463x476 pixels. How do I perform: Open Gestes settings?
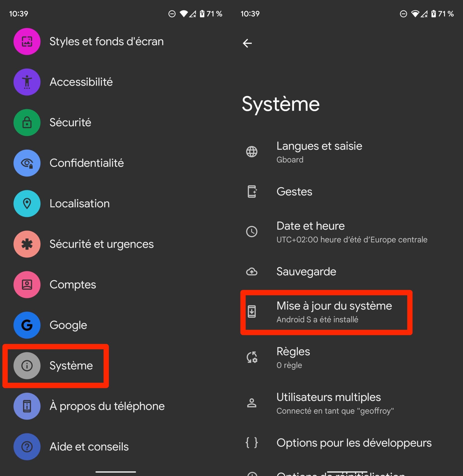[x=347, y=192]
